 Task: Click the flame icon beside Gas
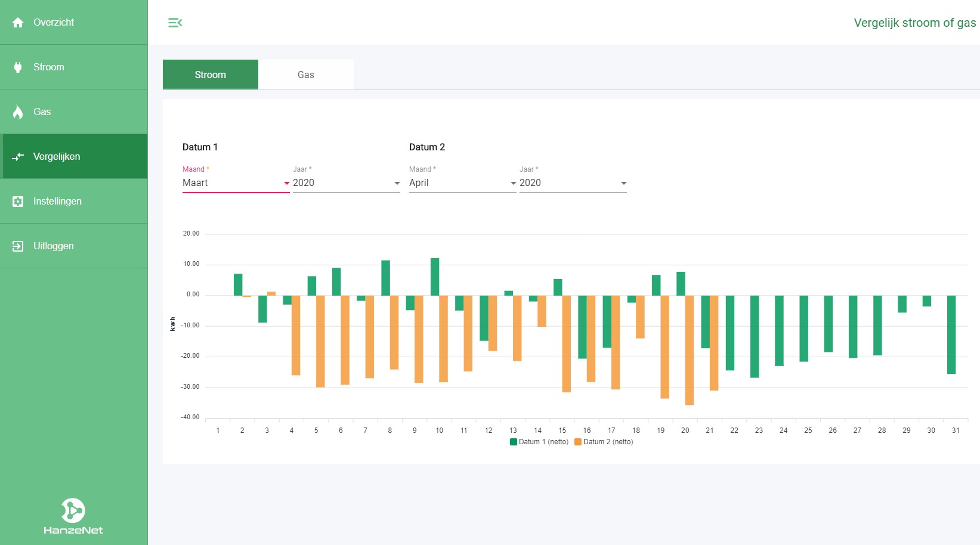click(18, 112)
